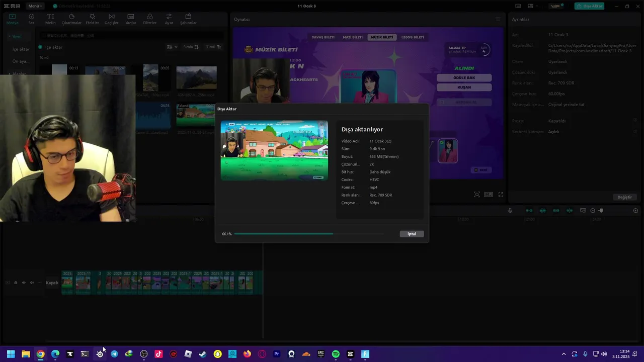Click the İçe aktar import button
Viewport: 644px width, 362px height.
pyautogui.click(x=51, y=47)
